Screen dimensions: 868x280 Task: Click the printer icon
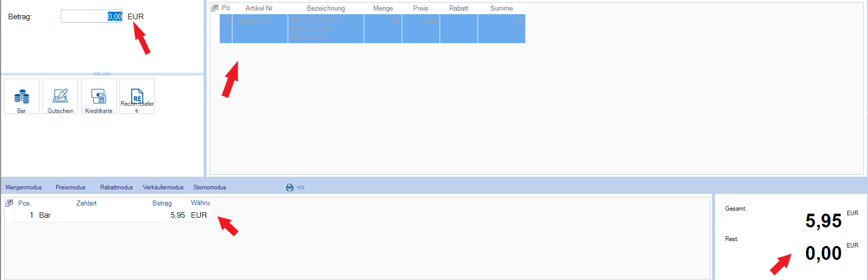click(x=290, y=187)
